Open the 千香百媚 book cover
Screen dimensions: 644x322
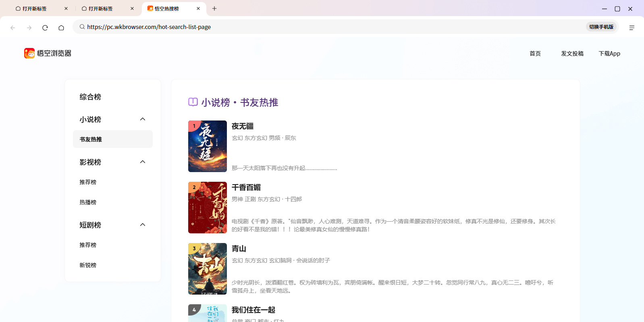(x=208, y=208)
